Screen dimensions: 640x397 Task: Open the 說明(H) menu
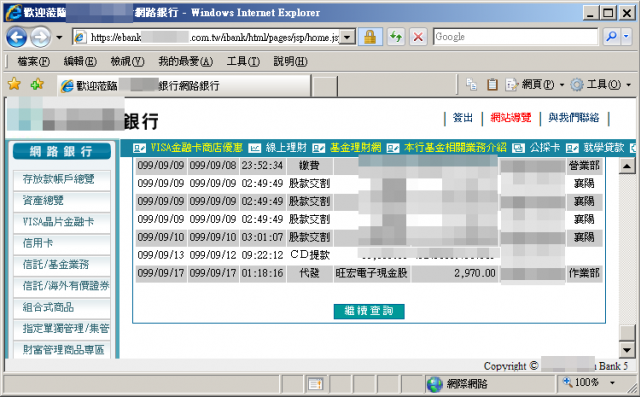tap(290, 62)
